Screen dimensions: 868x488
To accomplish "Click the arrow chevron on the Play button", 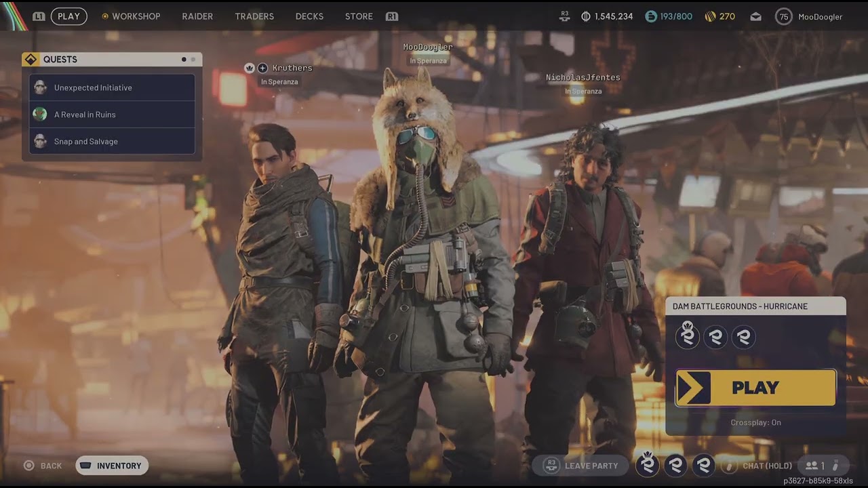I will pyautogui.click(x=693, y=388).
